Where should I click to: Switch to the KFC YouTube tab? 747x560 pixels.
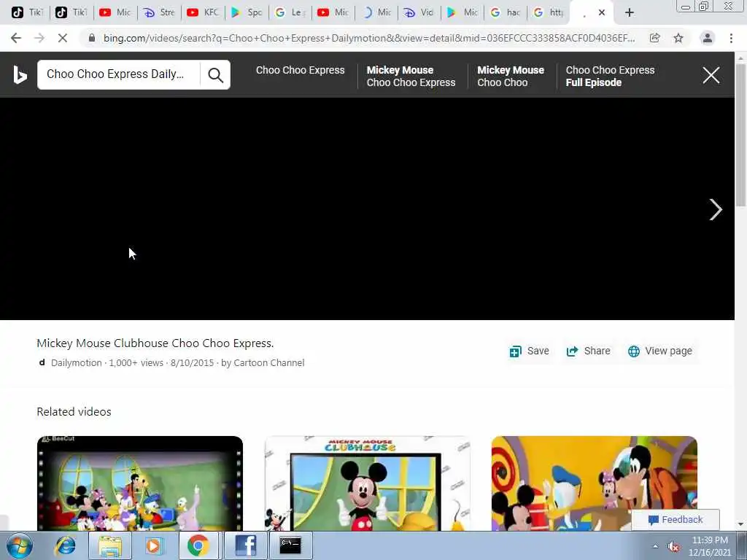click(203, 12)
